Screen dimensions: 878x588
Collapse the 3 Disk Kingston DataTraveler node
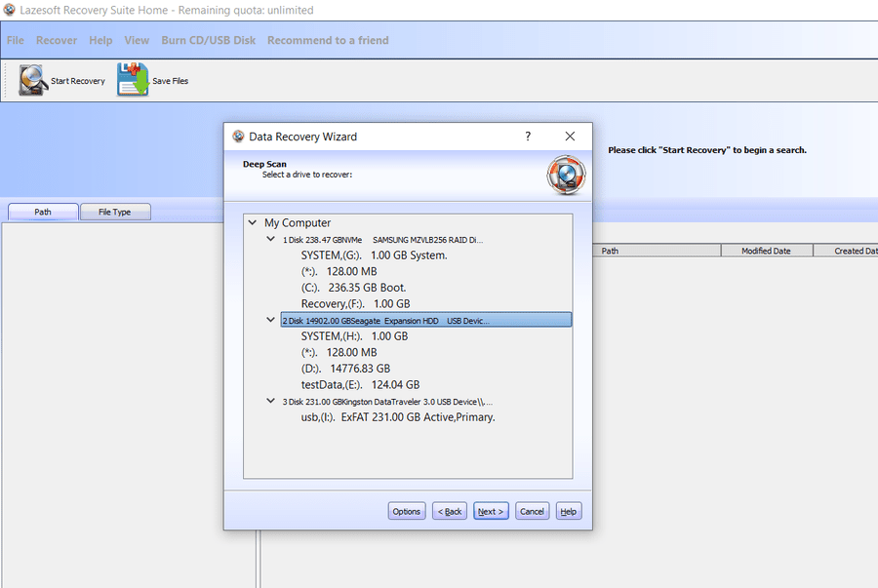(270, 401)
